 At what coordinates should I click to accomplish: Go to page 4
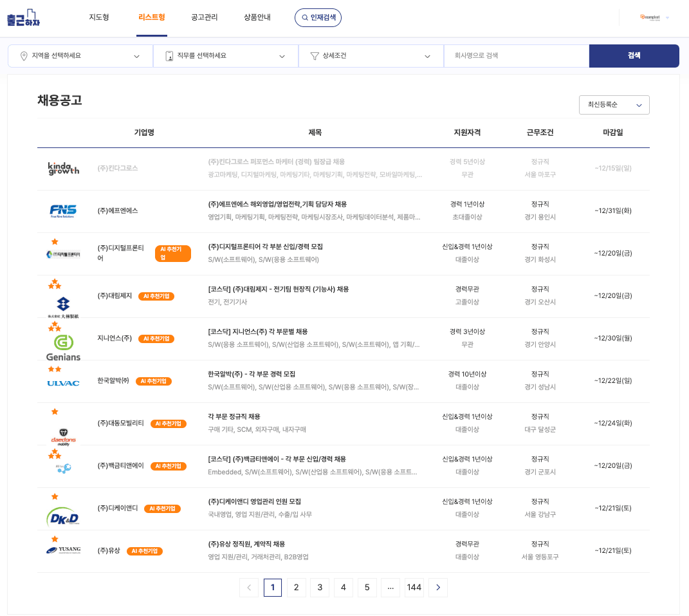pyautogui.click(x=344, y=588)
